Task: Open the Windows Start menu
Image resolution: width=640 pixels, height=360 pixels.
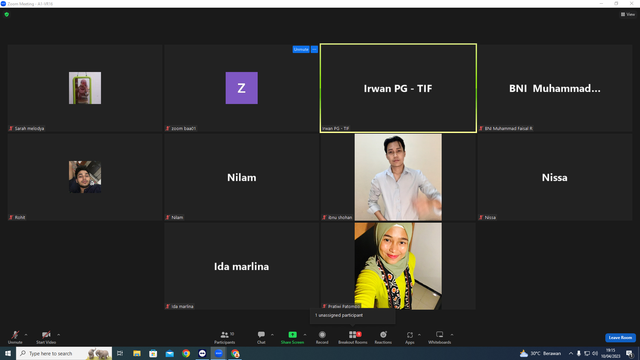Action: (8, 353)
